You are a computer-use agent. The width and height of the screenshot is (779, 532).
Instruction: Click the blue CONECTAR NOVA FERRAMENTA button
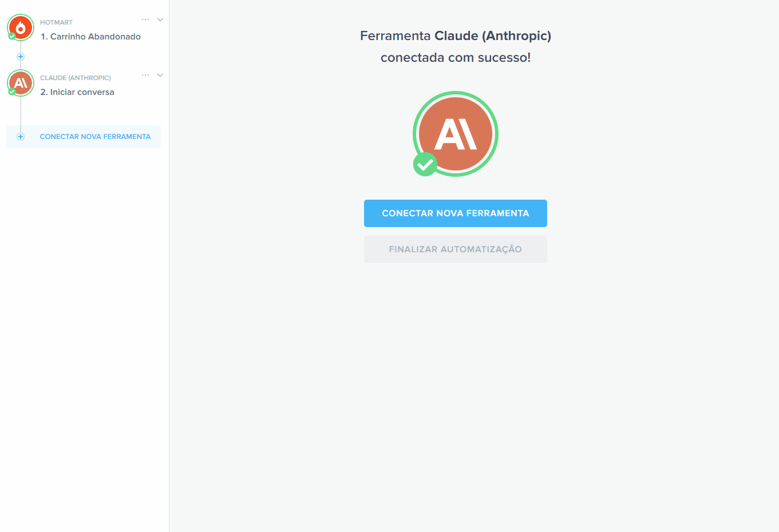(x=456, y=213)
